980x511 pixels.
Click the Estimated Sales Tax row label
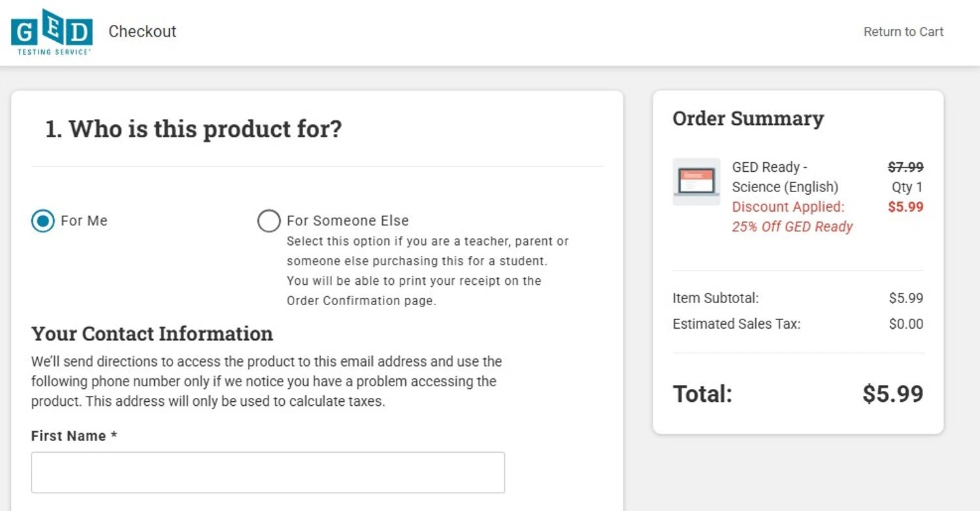[736, 324]
